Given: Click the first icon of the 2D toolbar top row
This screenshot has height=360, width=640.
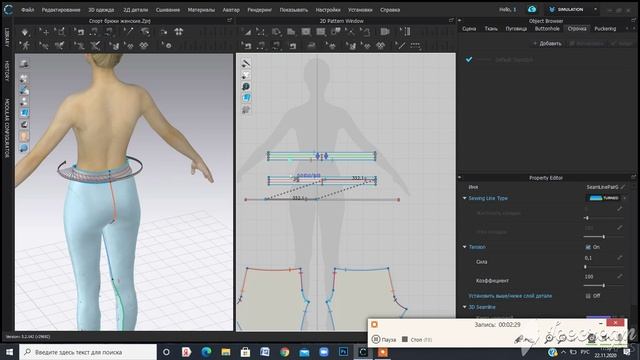Looking at the screenshot, I should (x=247, y=32).
